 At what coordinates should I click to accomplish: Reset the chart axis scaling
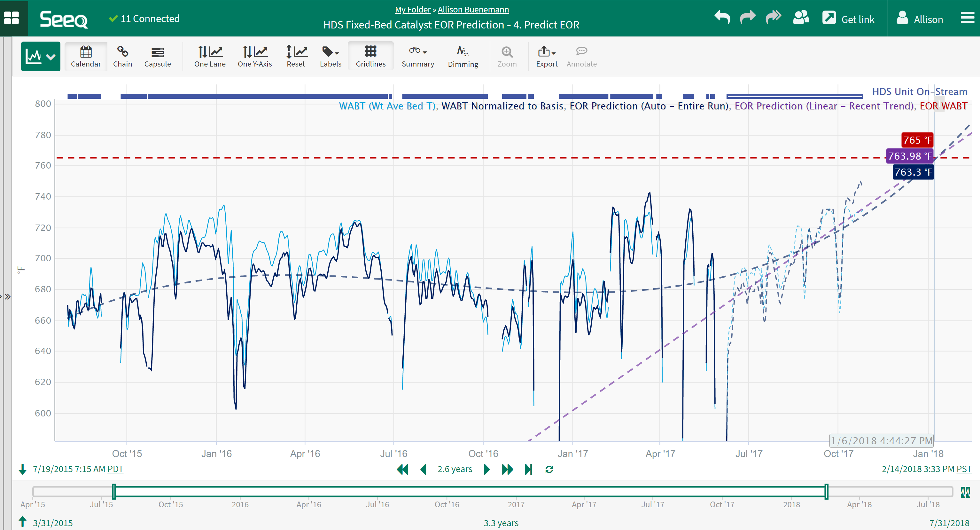click(296, 57)
